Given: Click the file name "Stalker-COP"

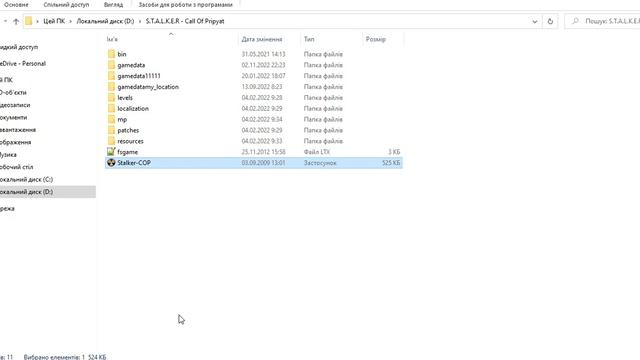Looking at the screenshot, I should pos(134,163).
